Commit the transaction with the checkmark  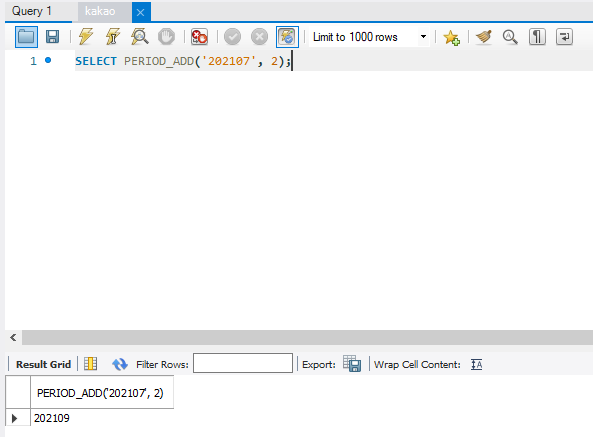point(232,37)
